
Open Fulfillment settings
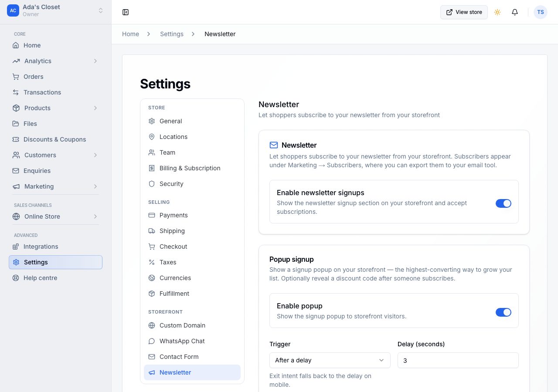coord(192,294)
